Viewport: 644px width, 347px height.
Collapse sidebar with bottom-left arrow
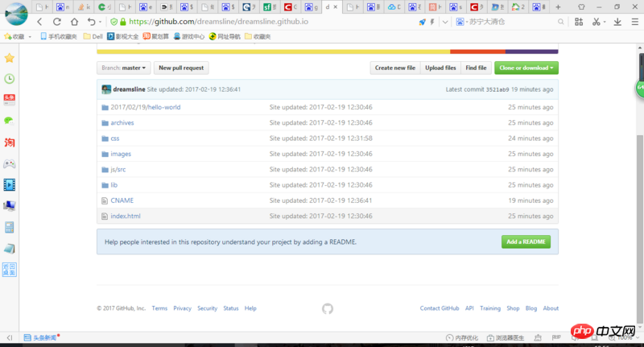[10, 337]
